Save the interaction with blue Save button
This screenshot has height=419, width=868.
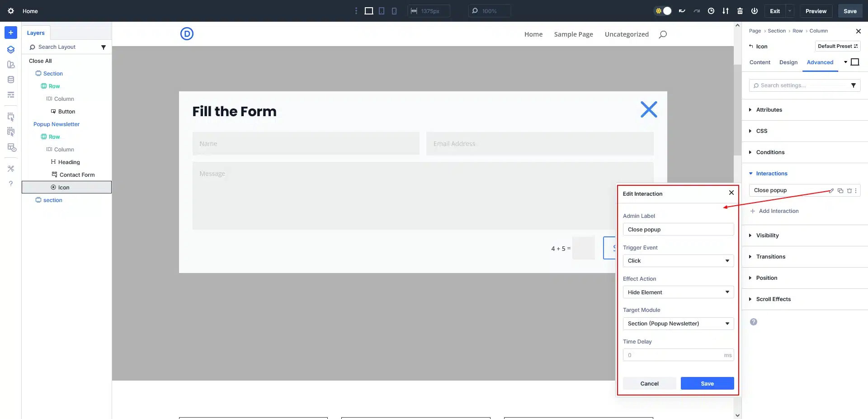tap(707, 383)
